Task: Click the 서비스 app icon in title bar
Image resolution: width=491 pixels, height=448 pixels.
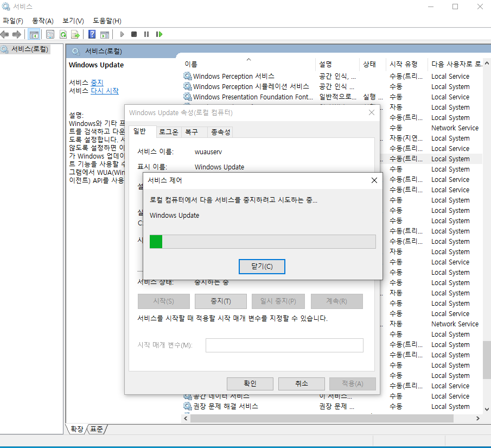Action: 6,7
